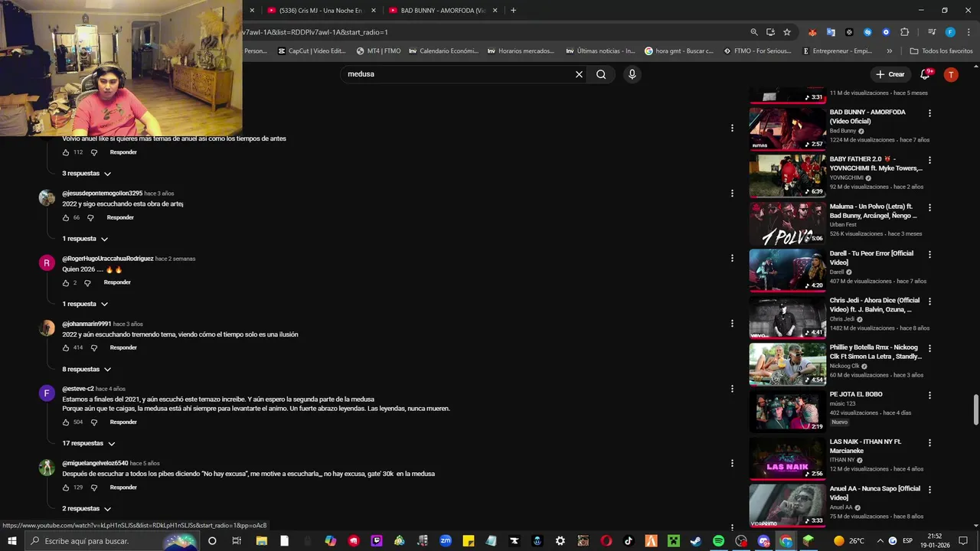Open Chrome profile avatar 'F'
Screen dimensions: 980x551
tap(950, 32)
